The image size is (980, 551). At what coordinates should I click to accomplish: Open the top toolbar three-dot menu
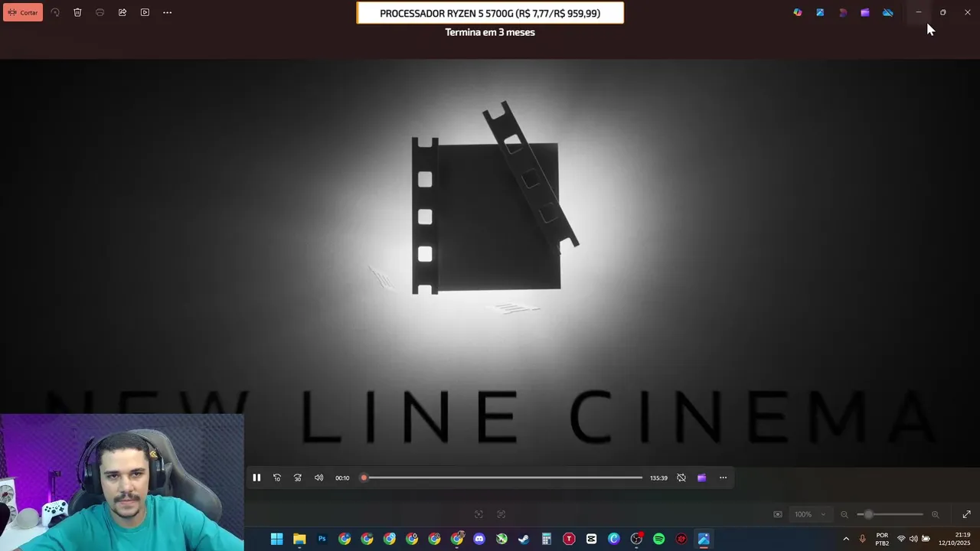167,12
